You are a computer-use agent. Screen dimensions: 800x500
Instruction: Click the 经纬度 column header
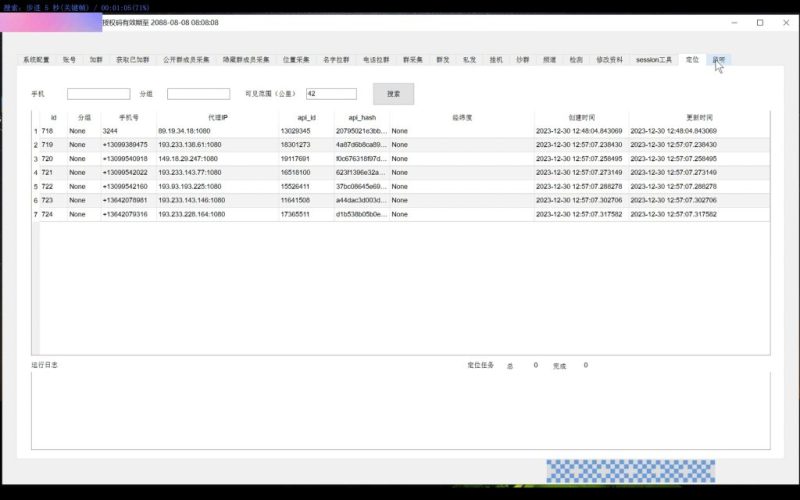462,117
